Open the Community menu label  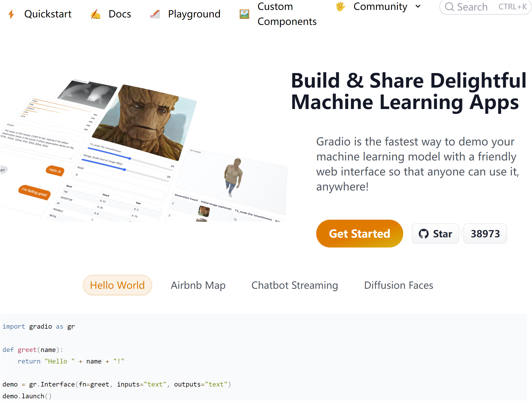pos(380,6)
